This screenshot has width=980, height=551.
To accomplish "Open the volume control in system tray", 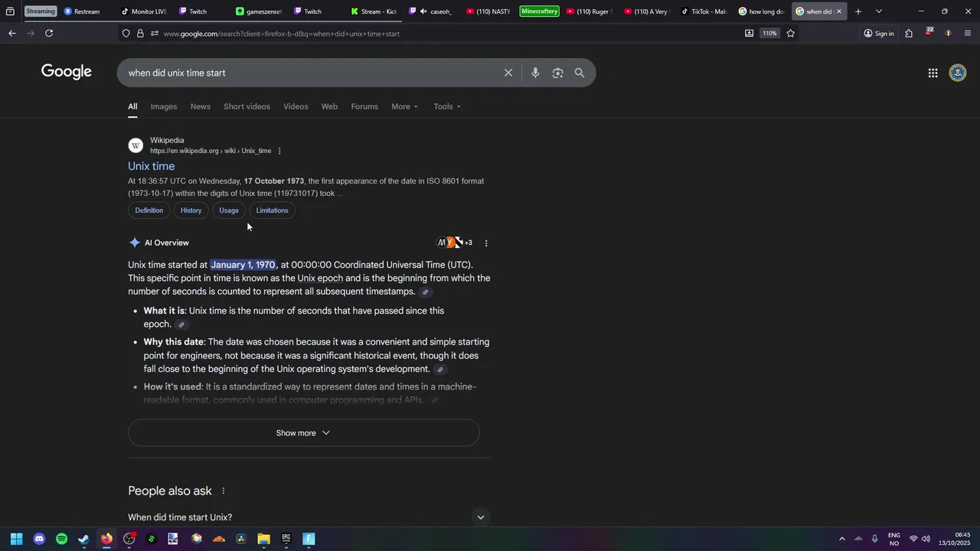I will [x=926, y=539].
